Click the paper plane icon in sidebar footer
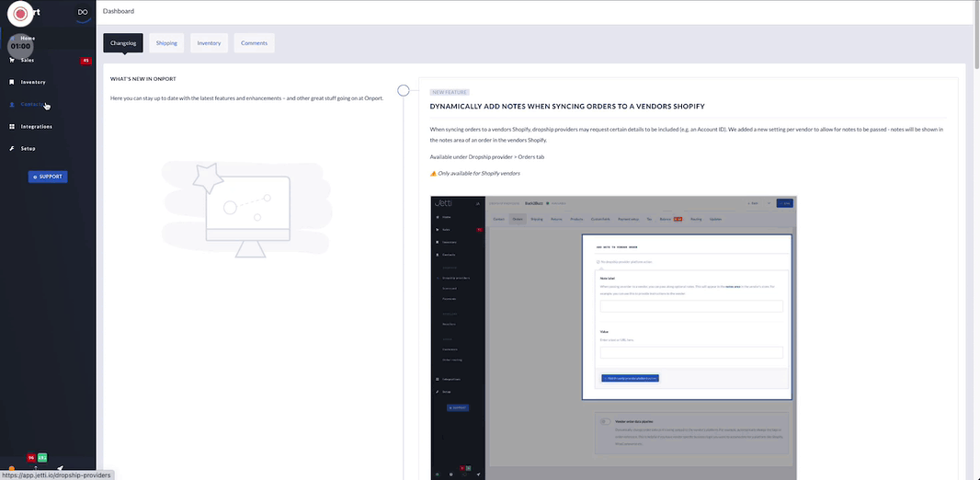 [60, 468]
